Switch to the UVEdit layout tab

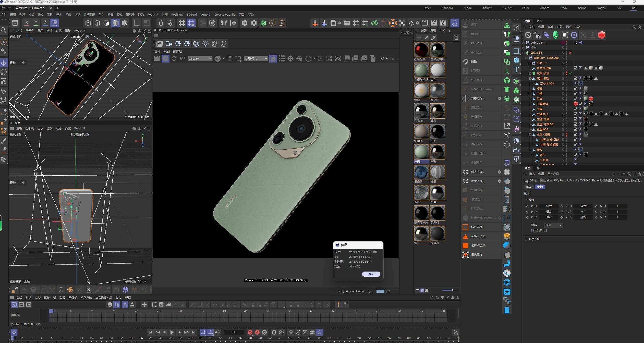pyautogui.click(x=507, y=8)
